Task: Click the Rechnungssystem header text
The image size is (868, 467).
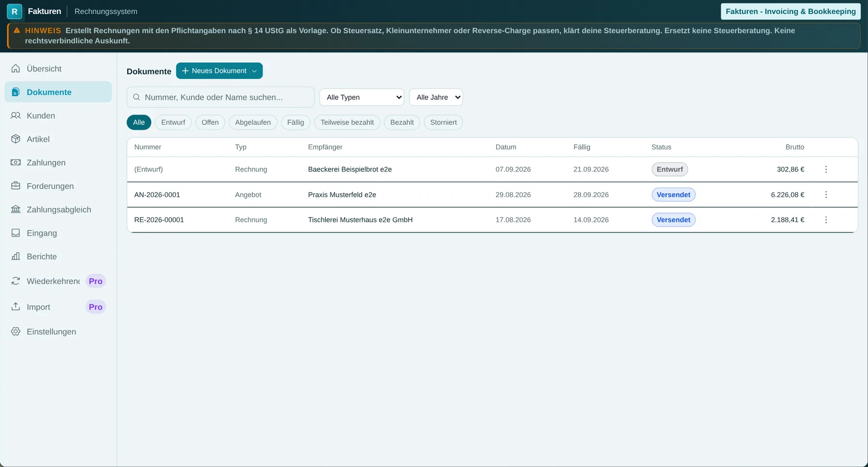Action: pyautogui.click(x=106, y=11)
